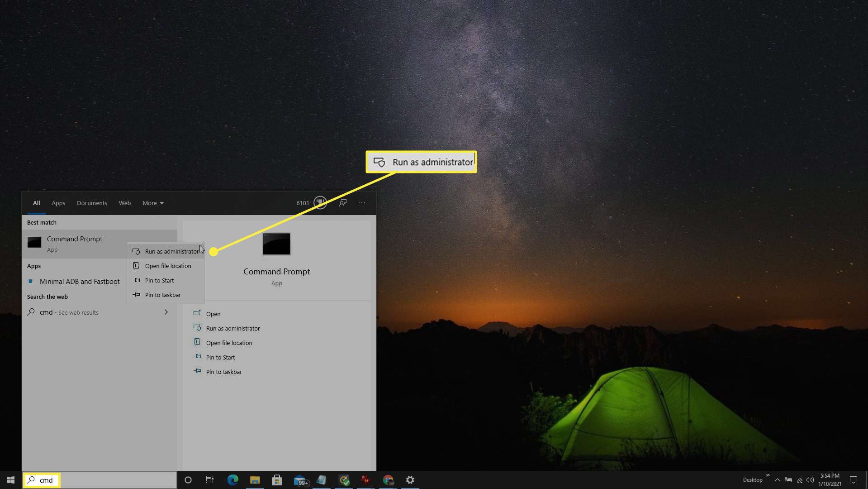Click the taskbar search box containing cmd

pos(100,480)
